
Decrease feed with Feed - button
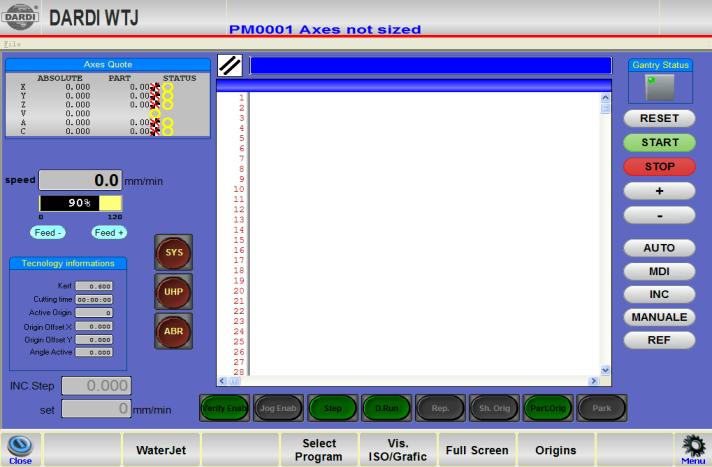48,233
